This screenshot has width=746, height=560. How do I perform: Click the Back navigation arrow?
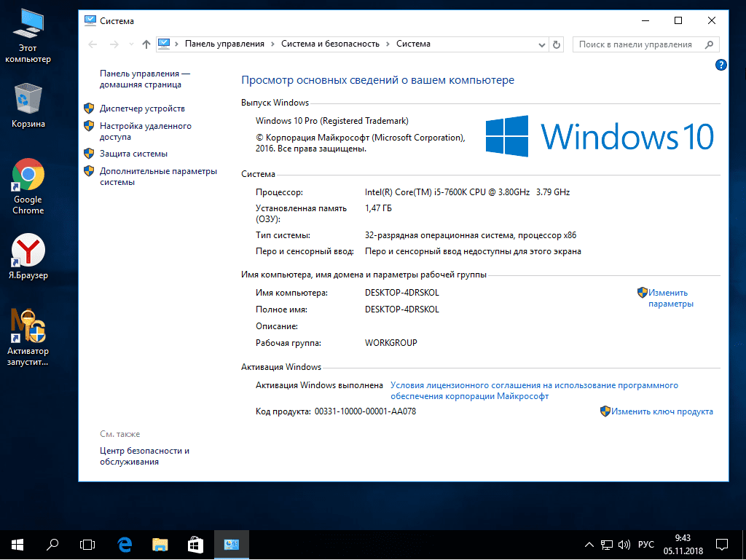click(93, 44)
